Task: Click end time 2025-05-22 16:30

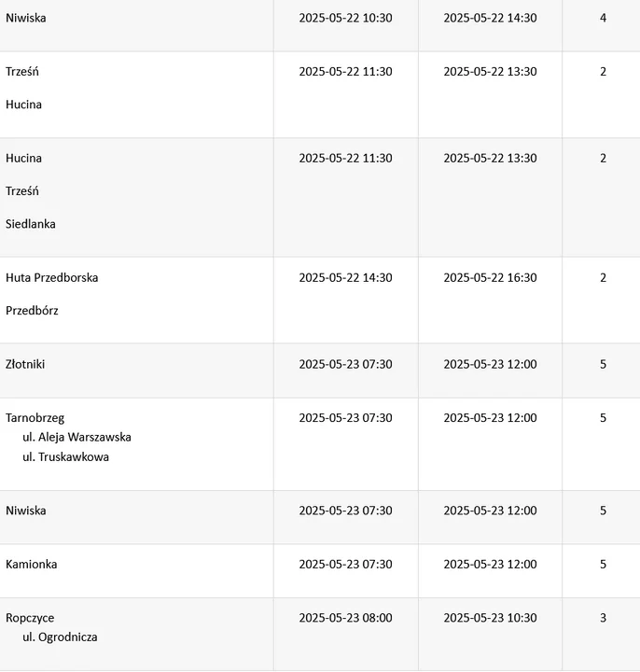Action: [x=490, y=278]
